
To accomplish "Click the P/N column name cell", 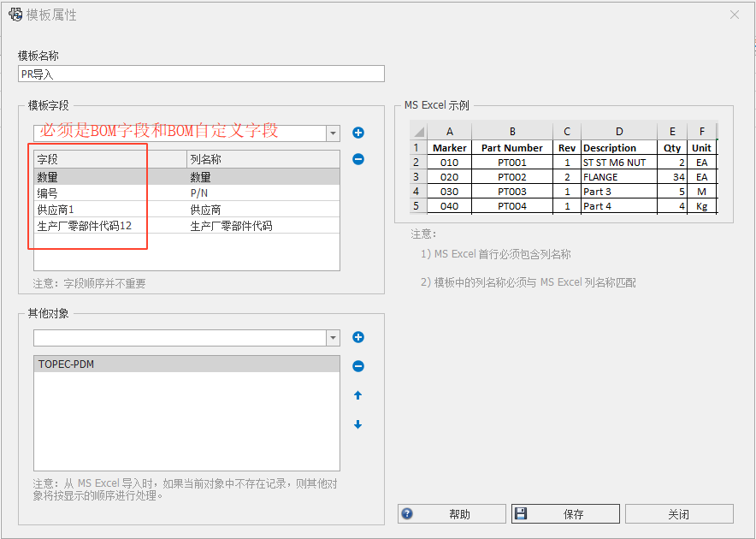I will (x=263, y=193).
